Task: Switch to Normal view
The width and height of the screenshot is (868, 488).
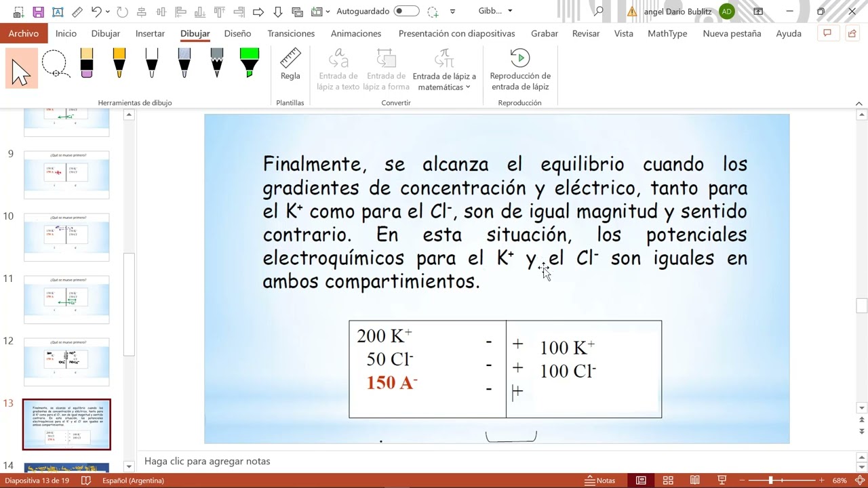Action: [641, 481]
